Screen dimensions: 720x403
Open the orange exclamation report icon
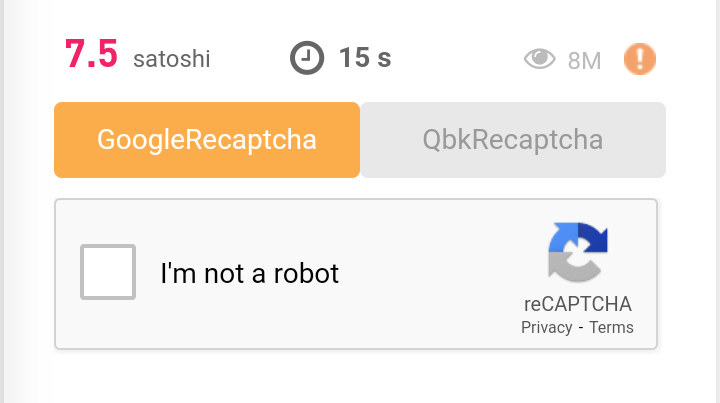click(640, 60)
